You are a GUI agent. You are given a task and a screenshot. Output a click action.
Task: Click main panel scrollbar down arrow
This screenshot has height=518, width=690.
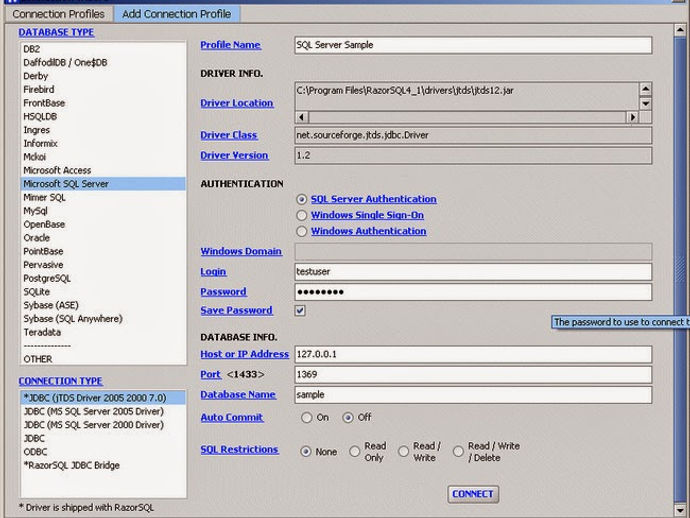click(x=680, y=510)
